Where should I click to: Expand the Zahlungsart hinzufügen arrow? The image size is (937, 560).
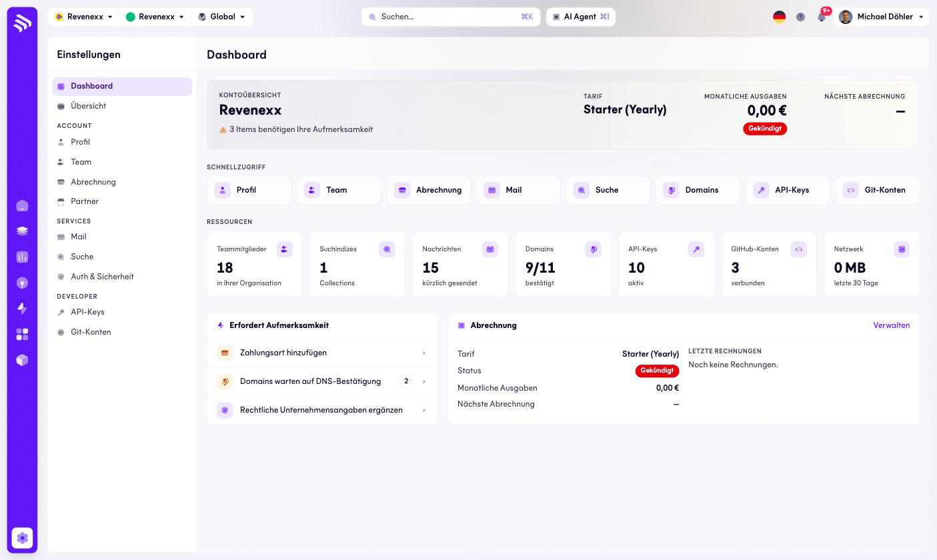coord(424,353)
